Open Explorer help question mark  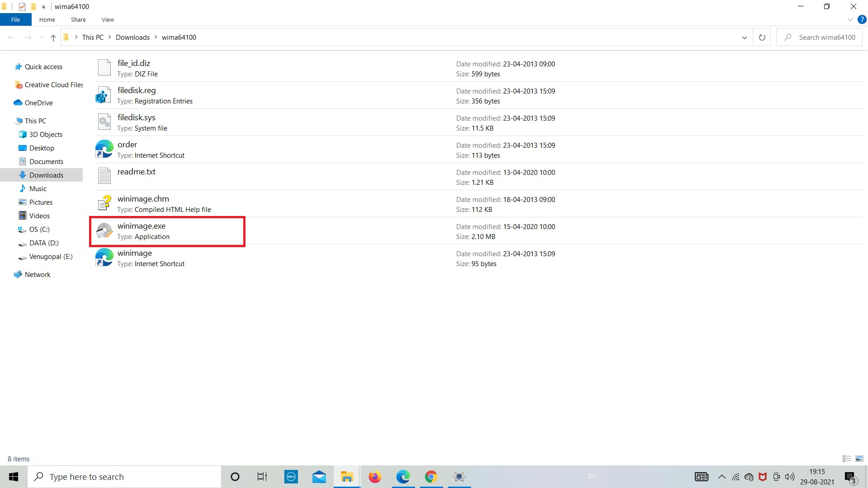click(862, 19)
